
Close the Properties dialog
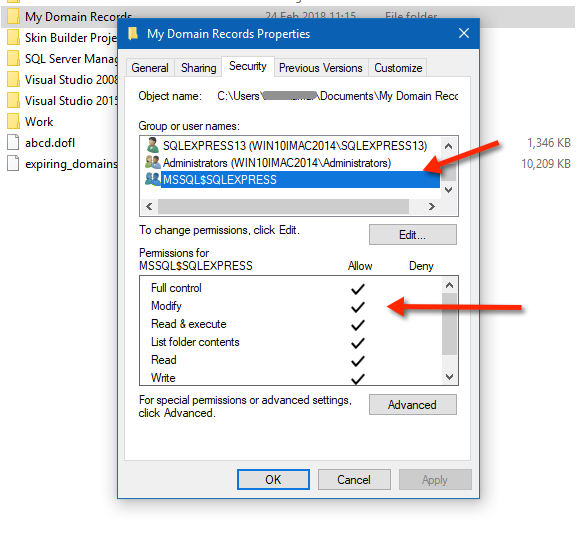pos(464,33)
